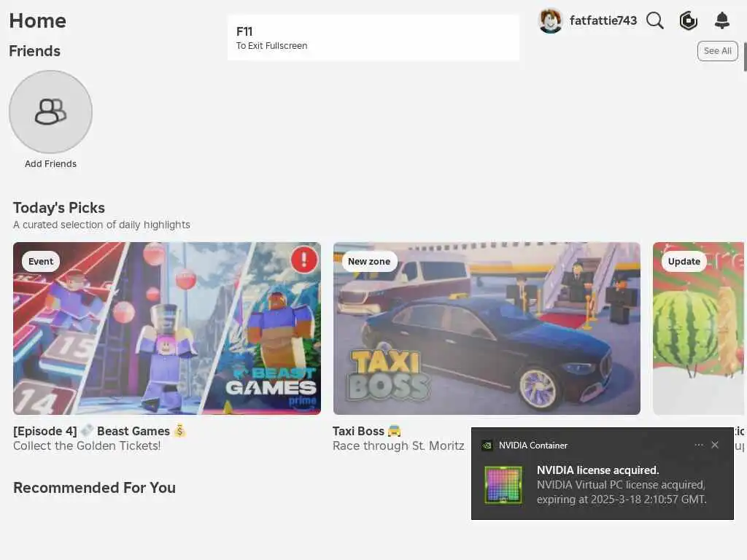Open the Taxi Boss title link
Image resolution: width=747 pixels, height=560 pixels.
[x=367, y=431]
